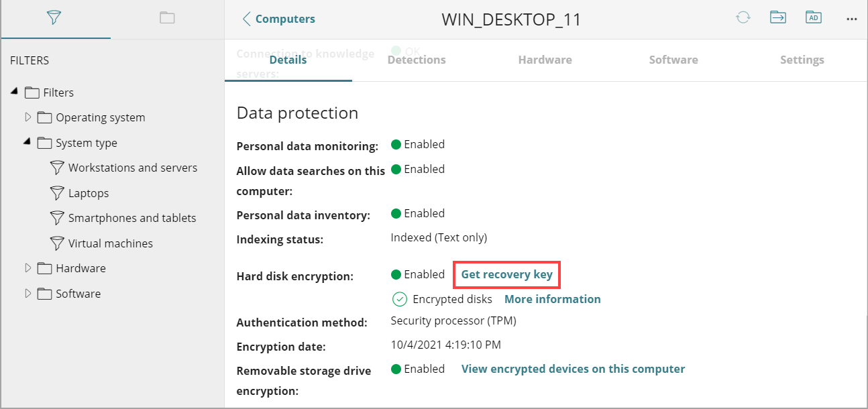This screenshot has width=868, height=409.
Task: Open the ellipsis more-options menu
Action: (x=851, y=18)
